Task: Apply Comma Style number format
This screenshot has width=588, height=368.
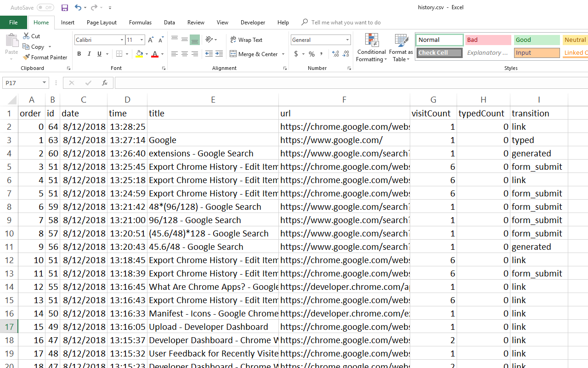Action: pyautogui.click(x=322, y=54)
